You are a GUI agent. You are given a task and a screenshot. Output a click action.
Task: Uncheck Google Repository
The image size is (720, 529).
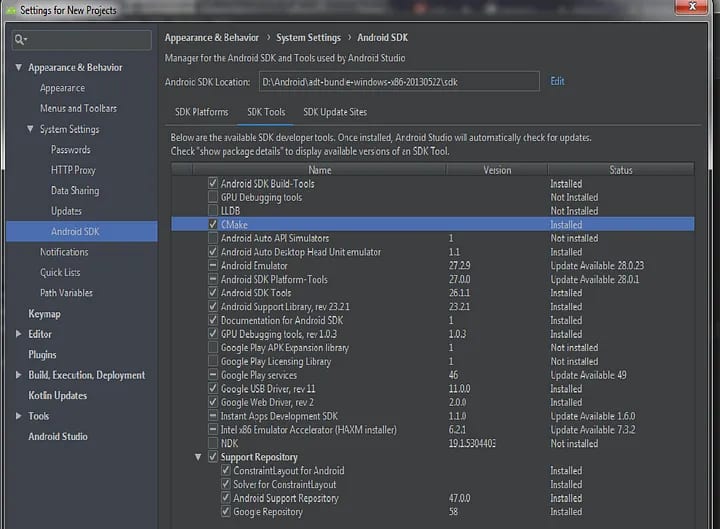point(225,511)
